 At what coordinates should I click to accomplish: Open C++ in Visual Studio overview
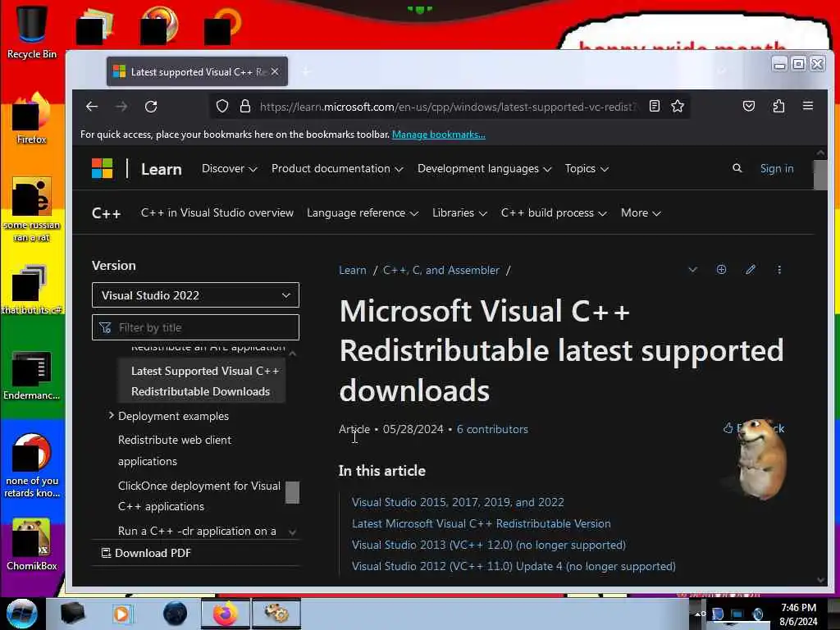click(x=217, y=212)
